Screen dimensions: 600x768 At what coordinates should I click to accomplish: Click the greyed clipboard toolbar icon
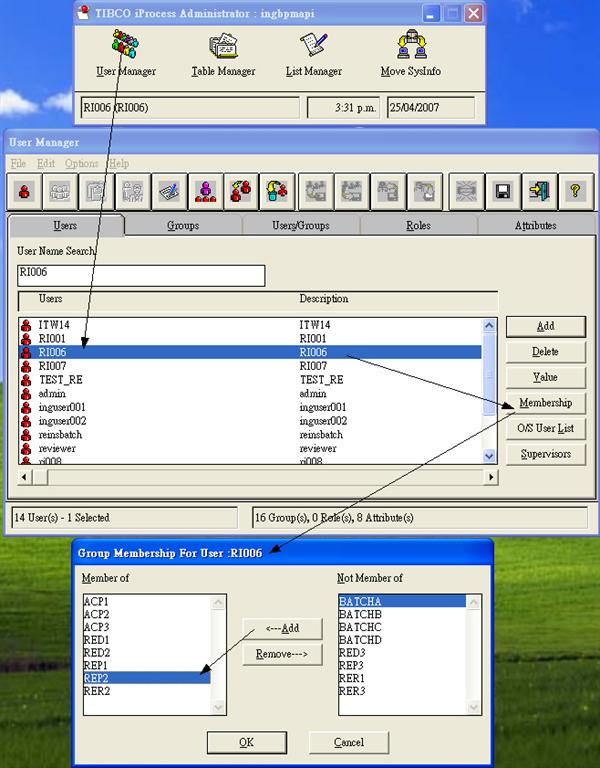pyautogui.click(x=96, y=191)
